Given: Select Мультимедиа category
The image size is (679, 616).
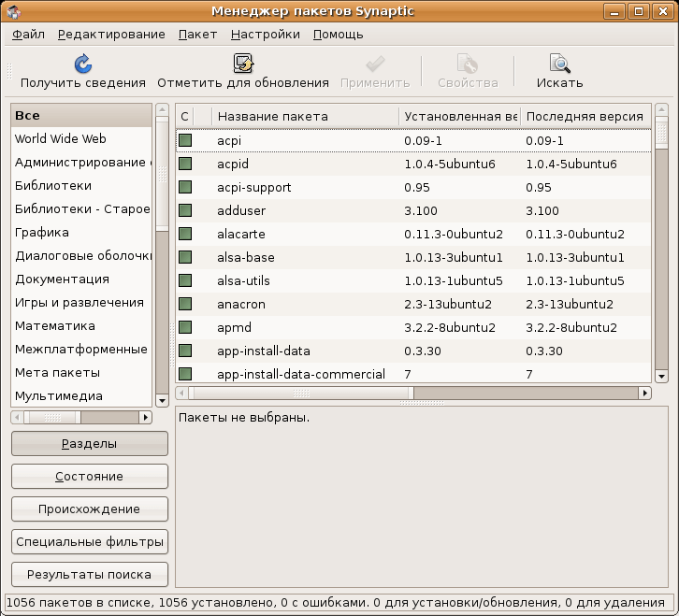Looking at the screenshot, I should tap(81, 396).
